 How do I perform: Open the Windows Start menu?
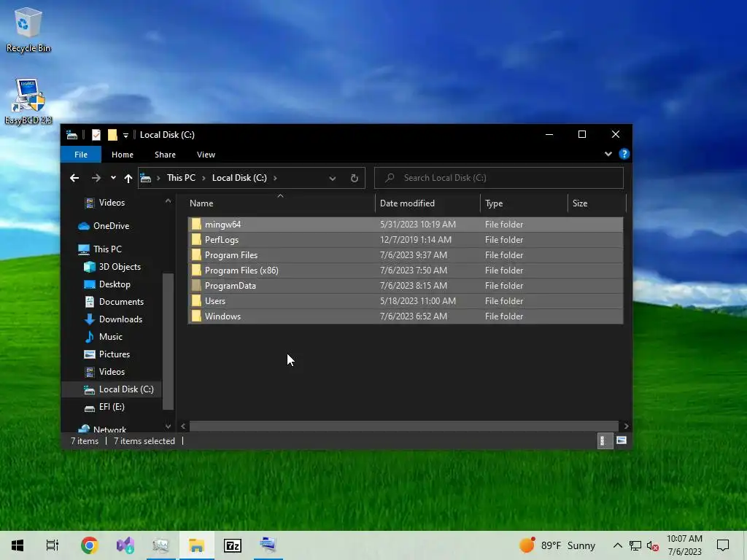point(18,545)
